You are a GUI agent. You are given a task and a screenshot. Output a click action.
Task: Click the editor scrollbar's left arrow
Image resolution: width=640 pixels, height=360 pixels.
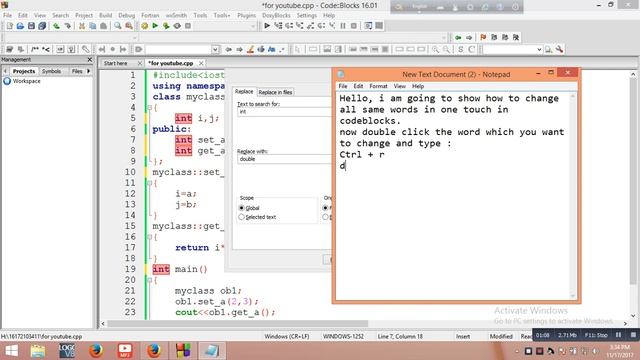pos(103,323)
